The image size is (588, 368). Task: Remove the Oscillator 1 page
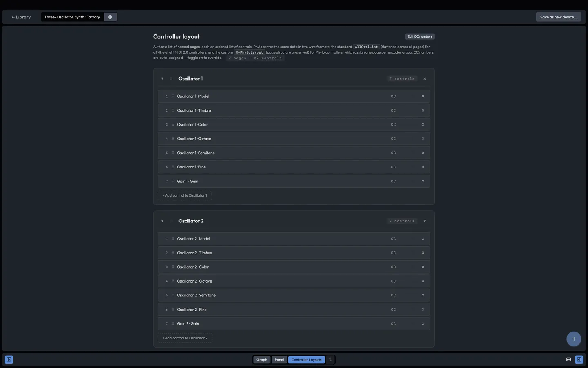click(x=425, y=79)
